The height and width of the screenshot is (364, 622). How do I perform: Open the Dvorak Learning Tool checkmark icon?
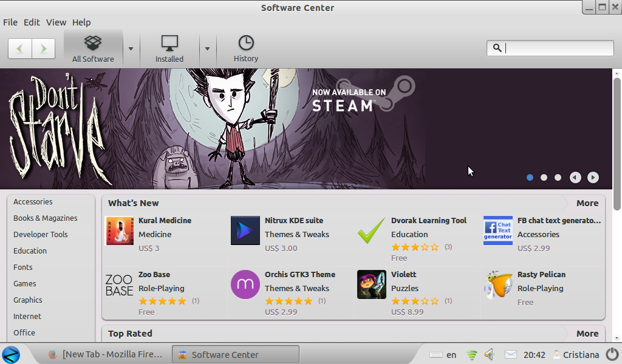[x=371, y=231]
